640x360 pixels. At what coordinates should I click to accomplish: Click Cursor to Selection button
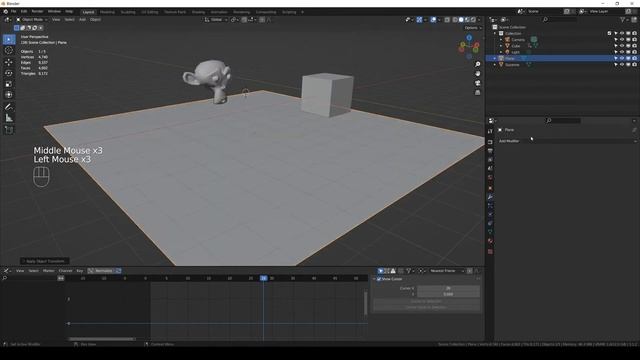tap(426, 302)
